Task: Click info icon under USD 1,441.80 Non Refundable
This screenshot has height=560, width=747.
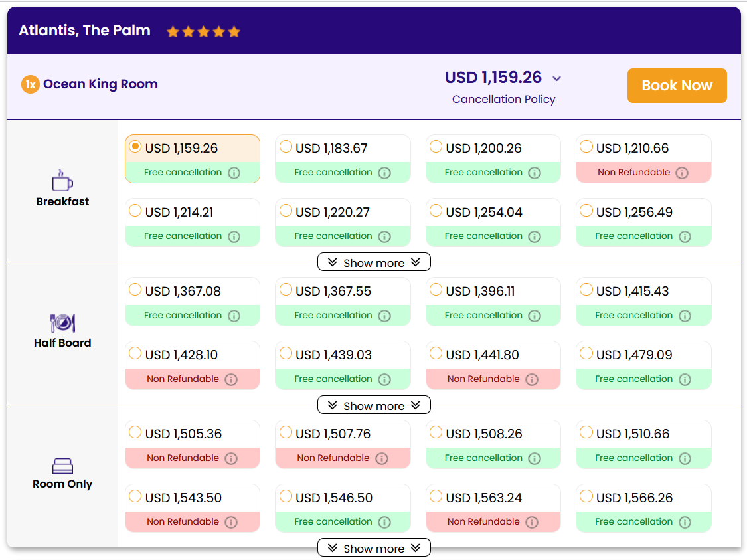Action: (532, 379)
